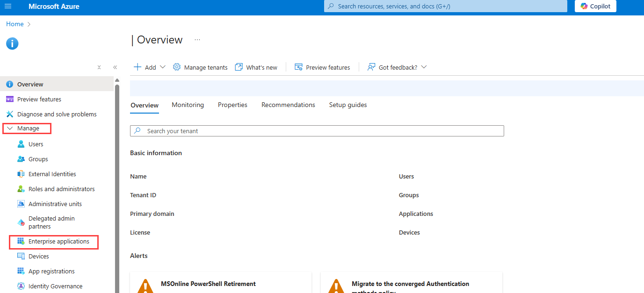The image size is (644, 293).
Task: Click the Delegated admin partners icon
Action: [x=21, y=222]
